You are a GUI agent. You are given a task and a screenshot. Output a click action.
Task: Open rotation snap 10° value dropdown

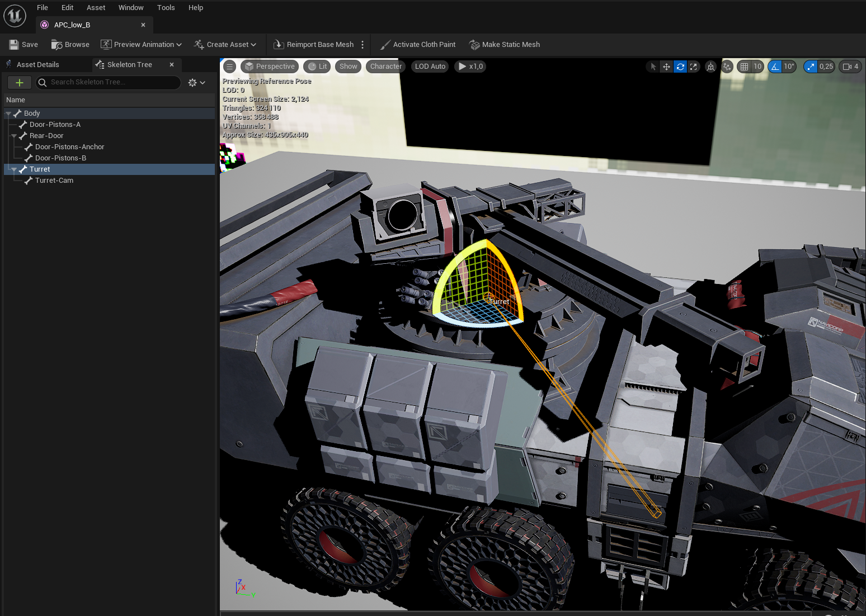tap(789, 67)
